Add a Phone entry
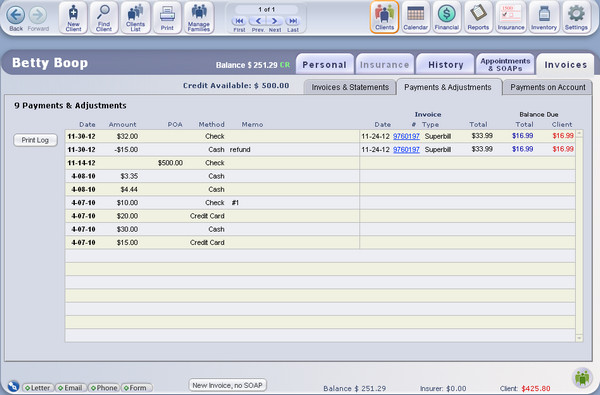Viewport: 600px width, 395px height. 104,388
